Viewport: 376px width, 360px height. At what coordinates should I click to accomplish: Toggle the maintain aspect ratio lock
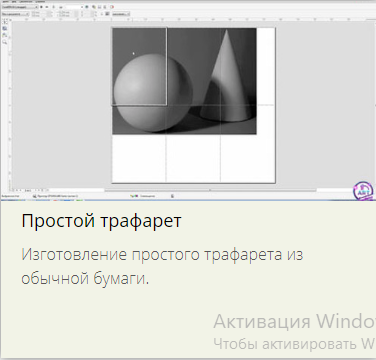tap(102, 14)
